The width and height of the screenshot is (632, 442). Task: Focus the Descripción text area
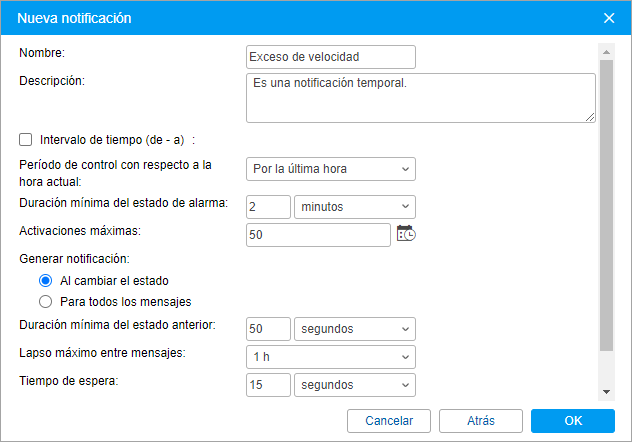(x=420, y=97)
